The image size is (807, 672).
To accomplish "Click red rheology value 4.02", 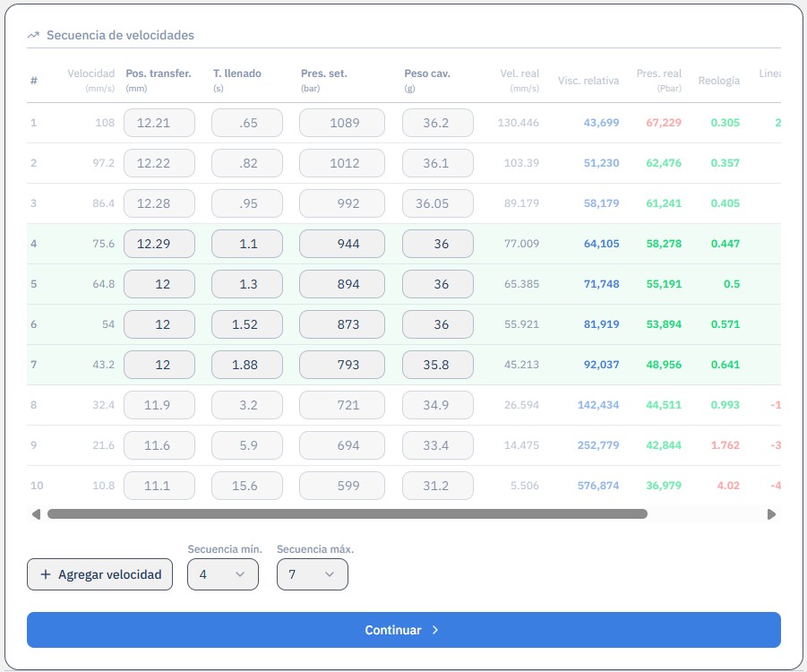I will 728,486.
